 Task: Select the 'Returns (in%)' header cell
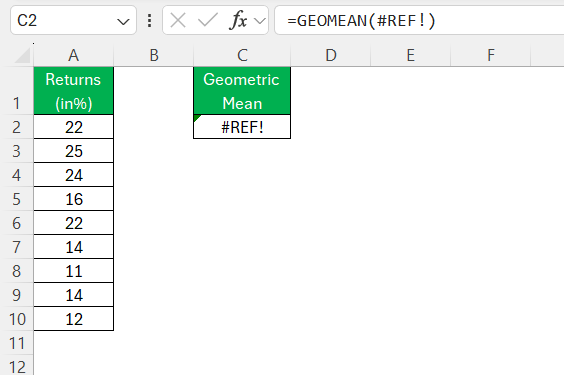[73, 91]
